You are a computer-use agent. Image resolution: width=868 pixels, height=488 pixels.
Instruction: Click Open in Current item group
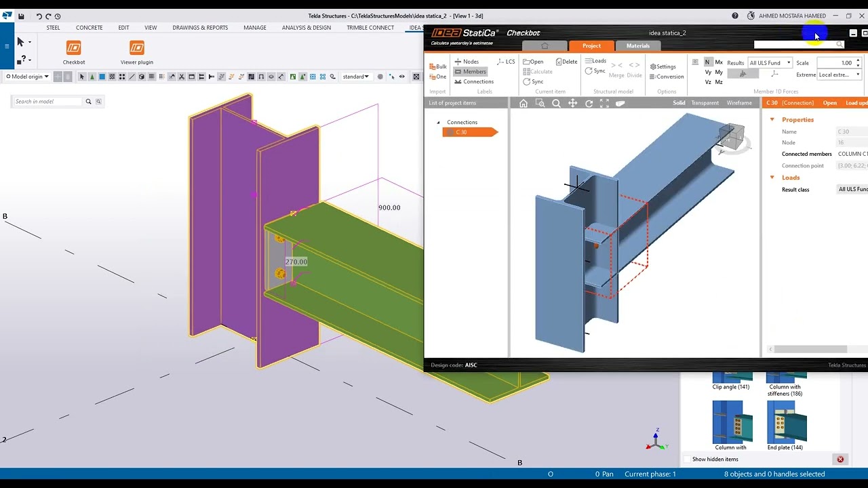533,62
